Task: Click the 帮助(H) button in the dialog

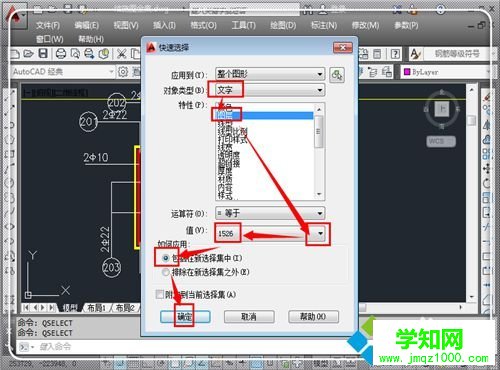Action: (x=313, y=317)
